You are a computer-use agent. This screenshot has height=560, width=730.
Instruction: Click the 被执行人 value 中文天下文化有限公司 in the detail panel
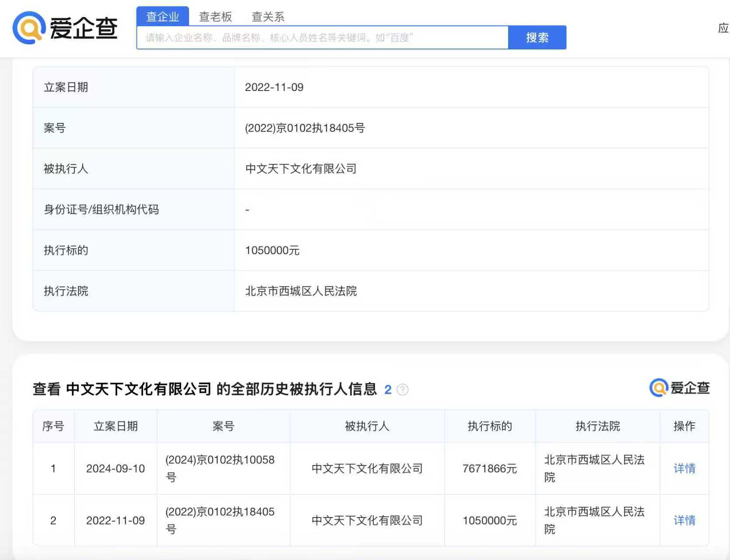[301, 169]
